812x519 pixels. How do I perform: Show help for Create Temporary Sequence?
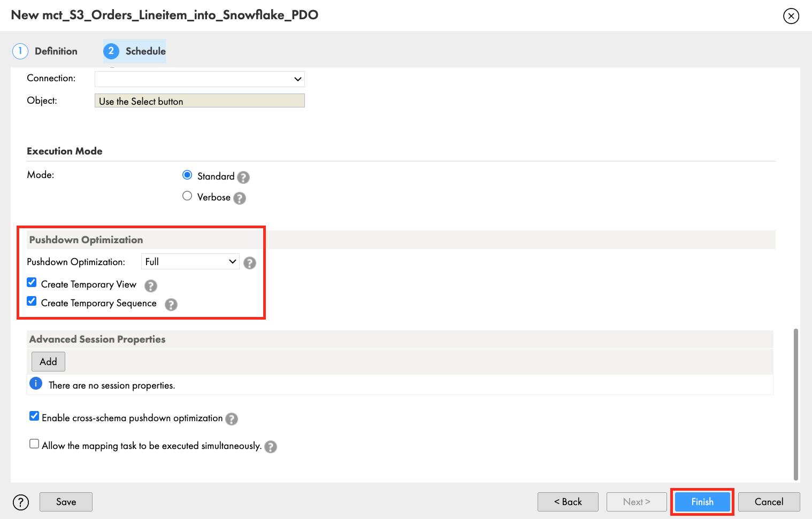click(x=171, y=304)
